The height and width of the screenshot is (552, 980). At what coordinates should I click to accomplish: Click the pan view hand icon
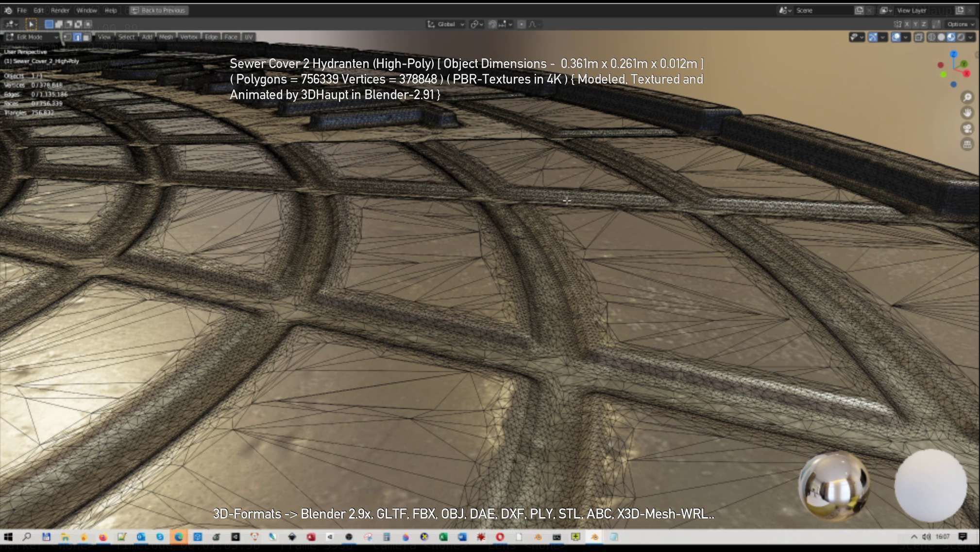(967, 113)
